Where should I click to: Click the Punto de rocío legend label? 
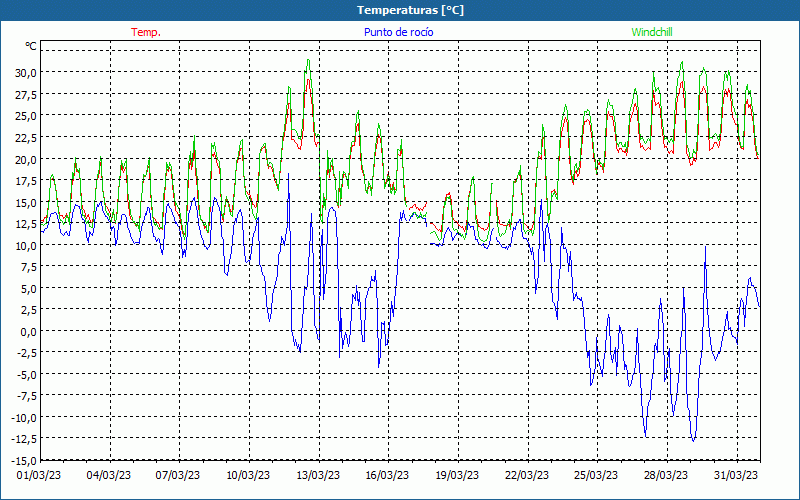[398, 32]
